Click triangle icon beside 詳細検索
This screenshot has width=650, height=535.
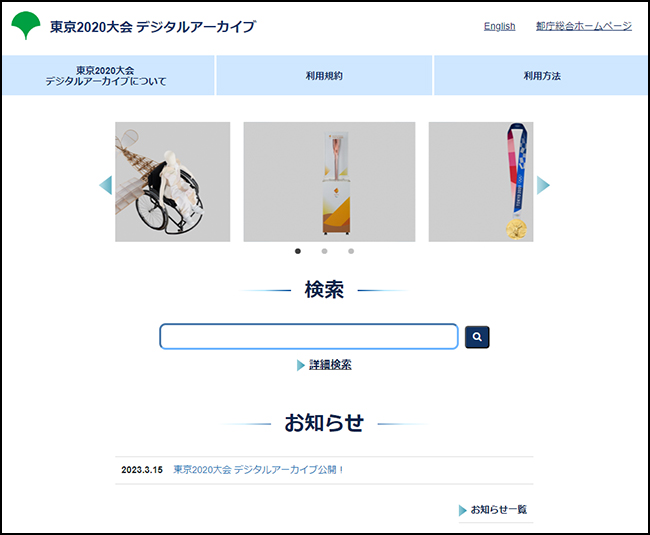click(301, 365)
